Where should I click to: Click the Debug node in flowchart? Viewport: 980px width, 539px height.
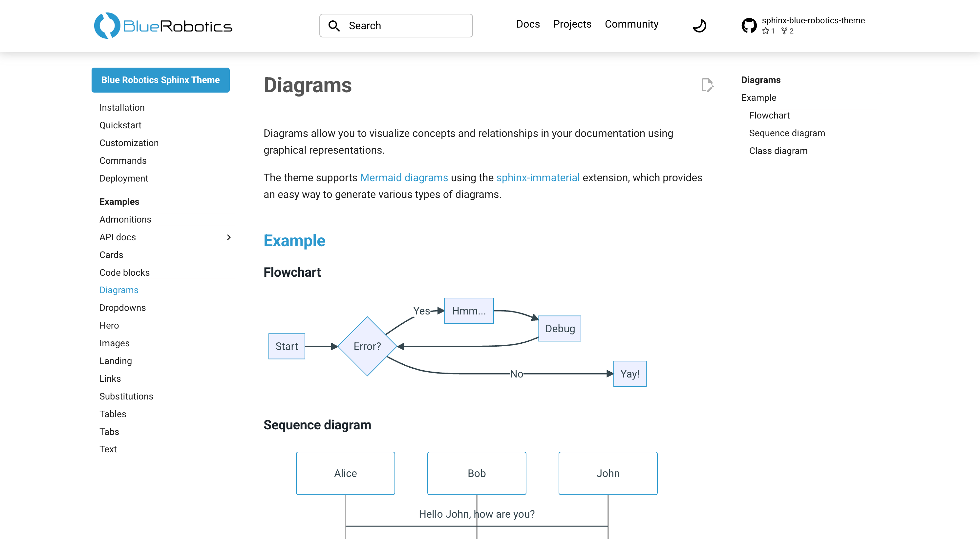click(x=560, y=328)
